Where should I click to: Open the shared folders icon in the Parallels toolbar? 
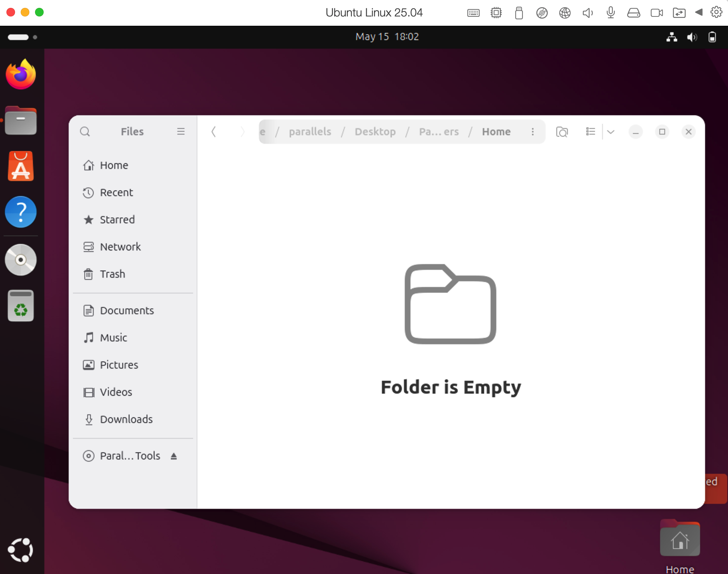[x=679, y=13]
